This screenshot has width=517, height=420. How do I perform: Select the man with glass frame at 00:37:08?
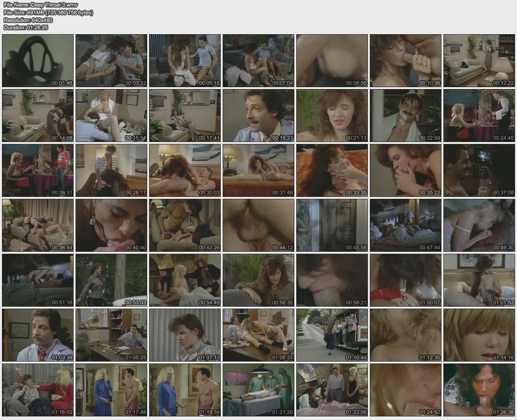[479, 170]
